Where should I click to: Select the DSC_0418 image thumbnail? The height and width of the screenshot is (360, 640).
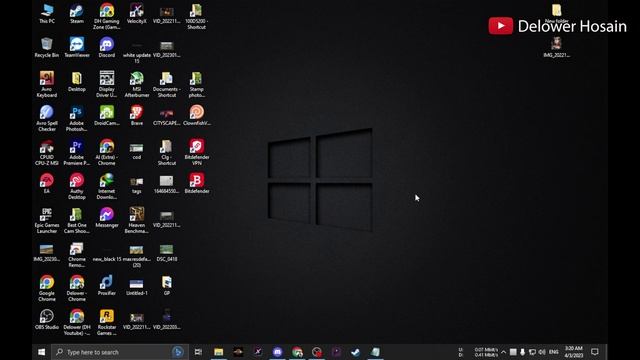[167, 251]
